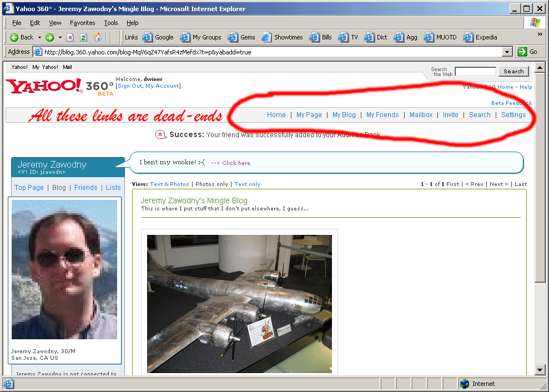Refresh the current page
This screenshot has width=549, height=392.
click(84, 37)
